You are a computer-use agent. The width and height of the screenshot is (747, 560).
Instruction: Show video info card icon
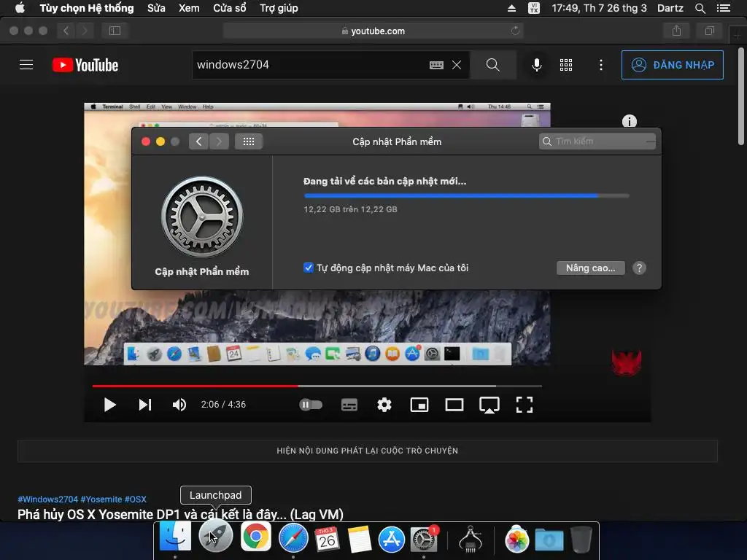pyautogui.click(x=630, y=122)
